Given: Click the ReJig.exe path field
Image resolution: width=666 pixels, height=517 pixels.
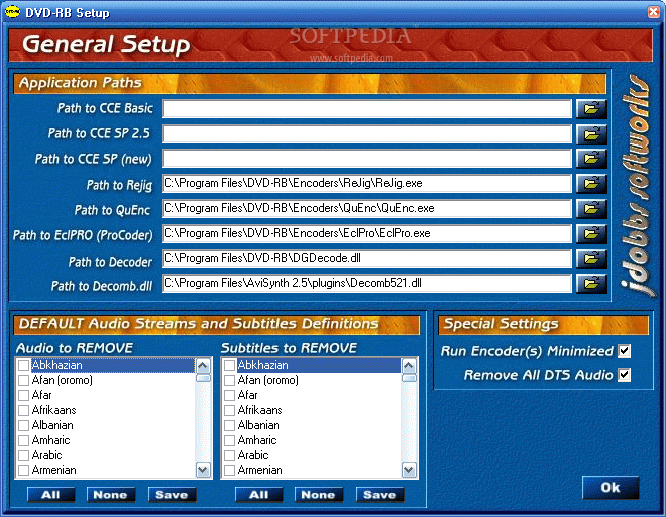Looking at the screenshot, I should (367, 184).
